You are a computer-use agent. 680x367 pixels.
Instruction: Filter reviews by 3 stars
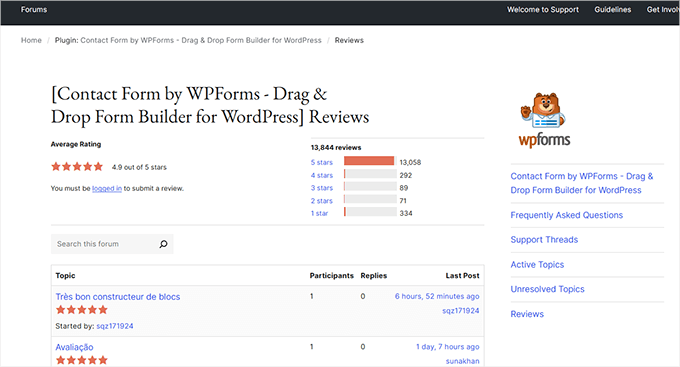coord(322,188)
